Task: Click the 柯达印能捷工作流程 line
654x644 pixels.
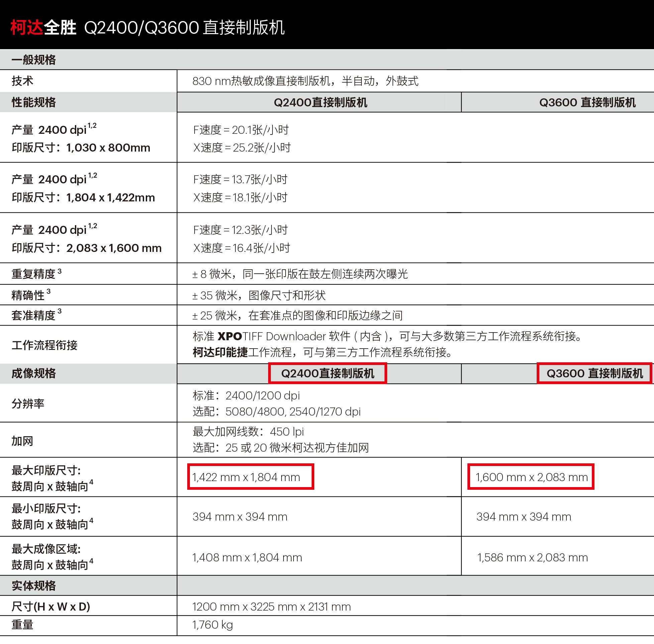Action: (323, 352)
